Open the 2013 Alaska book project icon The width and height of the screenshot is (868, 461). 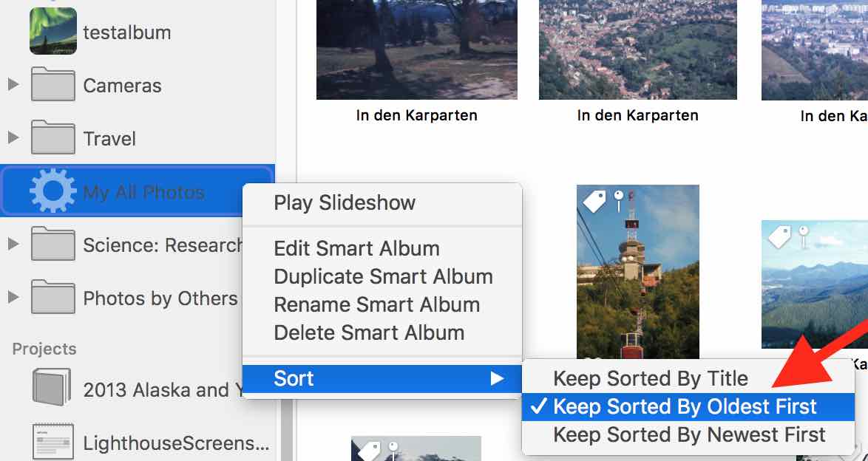pyautogui.click(x=52, y=389)
